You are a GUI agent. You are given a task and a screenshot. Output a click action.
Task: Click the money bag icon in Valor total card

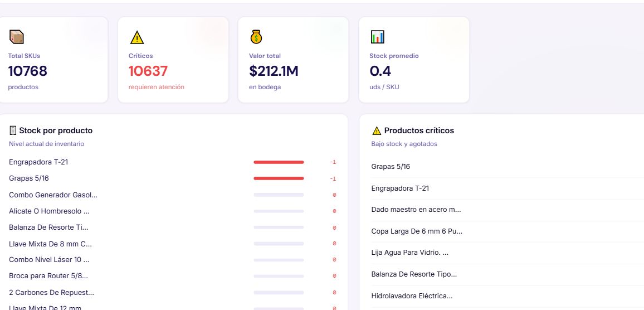coord(256,37)
